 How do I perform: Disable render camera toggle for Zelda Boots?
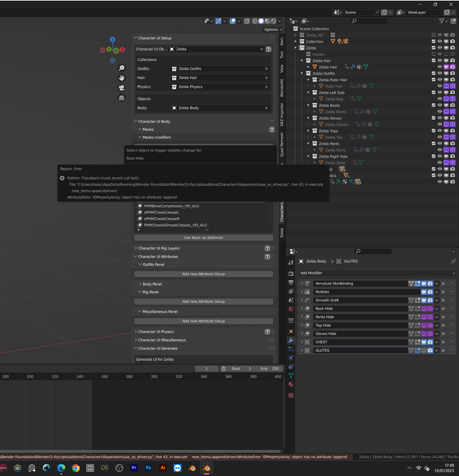pos(453,105)
